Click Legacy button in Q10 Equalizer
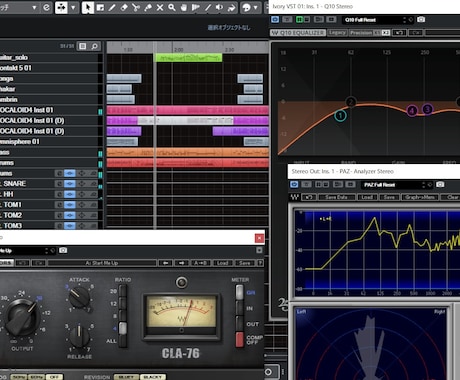 click(337, 33)
